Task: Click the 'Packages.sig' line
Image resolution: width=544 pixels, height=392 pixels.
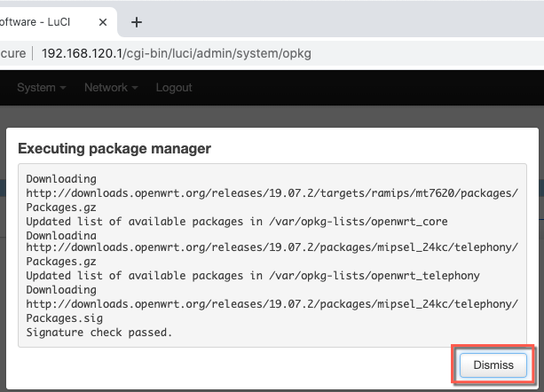Action: (x=65, y=318)
